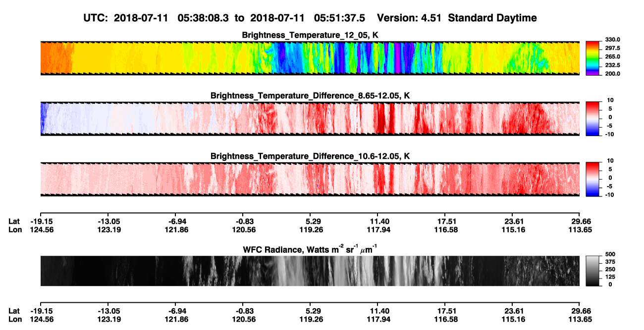Click the Brightness_Temperature_12_05 image strip

(x=310, y=58)
